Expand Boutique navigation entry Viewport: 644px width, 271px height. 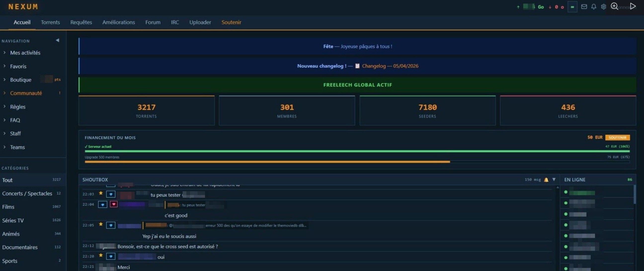tap(21, 80)
